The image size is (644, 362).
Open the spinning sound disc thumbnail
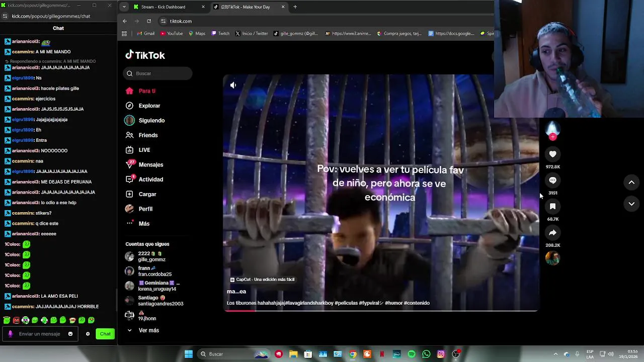[x=552, y=258]
